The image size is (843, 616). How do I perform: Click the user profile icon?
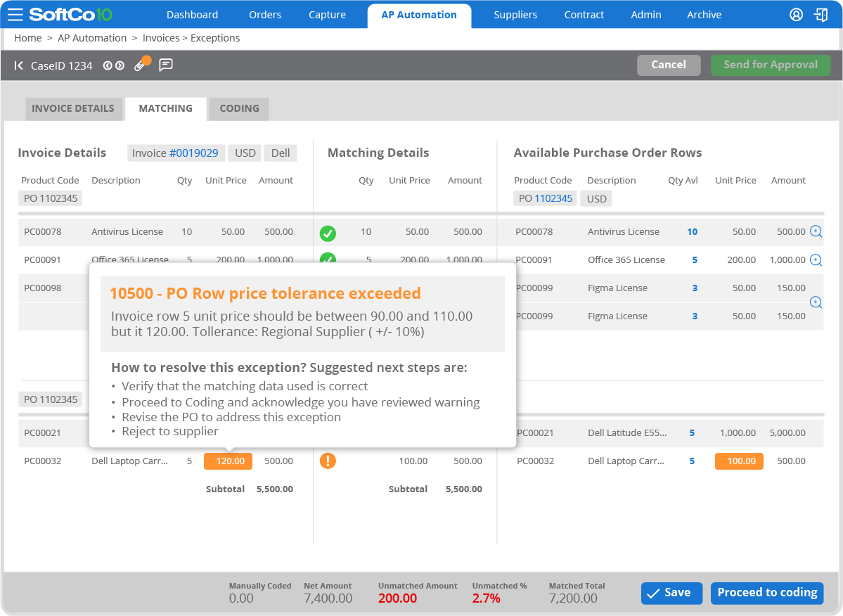[x=796, y=15]
